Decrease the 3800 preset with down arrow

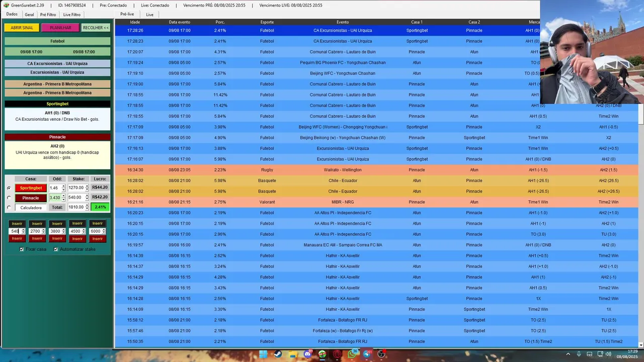click(x=63, y=233)
